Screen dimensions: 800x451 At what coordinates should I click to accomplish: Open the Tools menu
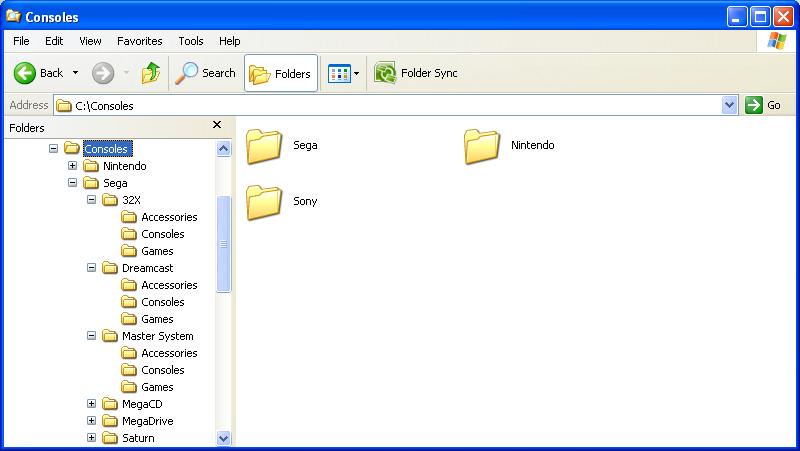tap(191, 41)
